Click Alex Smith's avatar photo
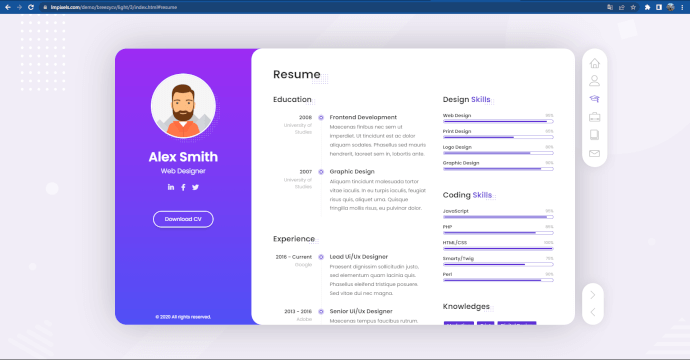This screenshot has height=360, width=690. pyautogui.click(x=183, y=106)
